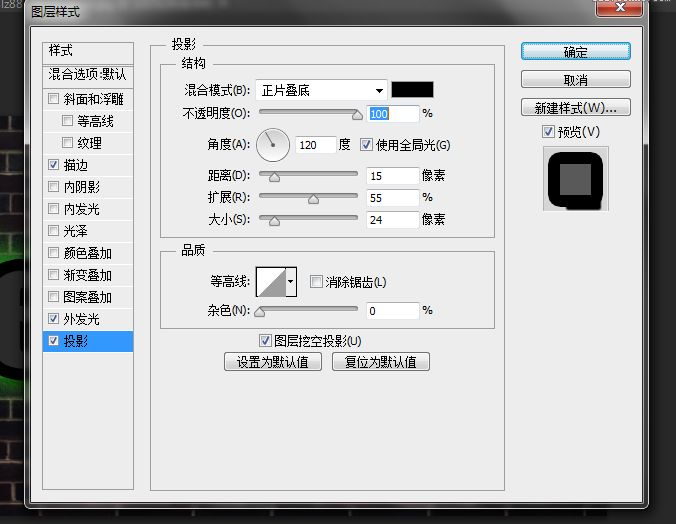Tick the 等高线 sub-option checkbox in the style list
This screenshot has height=524, width=676.
pyautogui.click(x=67, y=120)
